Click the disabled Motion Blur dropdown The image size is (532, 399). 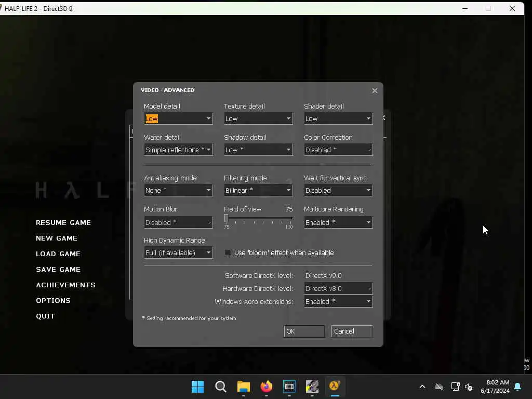tap(178, 222)
